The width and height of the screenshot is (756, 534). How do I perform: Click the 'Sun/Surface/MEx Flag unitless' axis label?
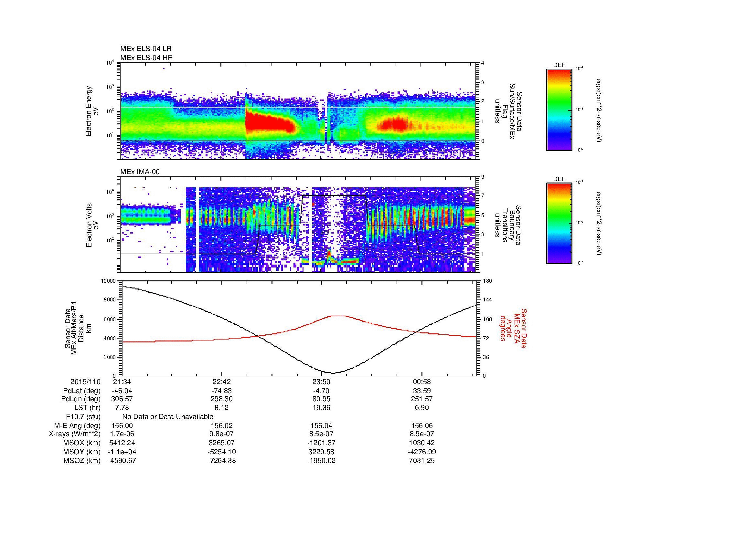coord(509,111)
